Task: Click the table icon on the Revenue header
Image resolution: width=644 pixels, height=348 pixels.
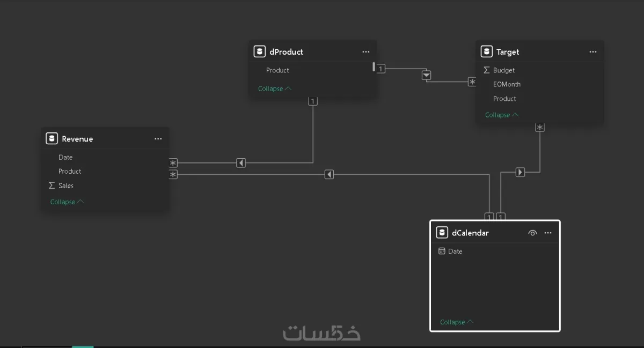Action: pos(52,138)
